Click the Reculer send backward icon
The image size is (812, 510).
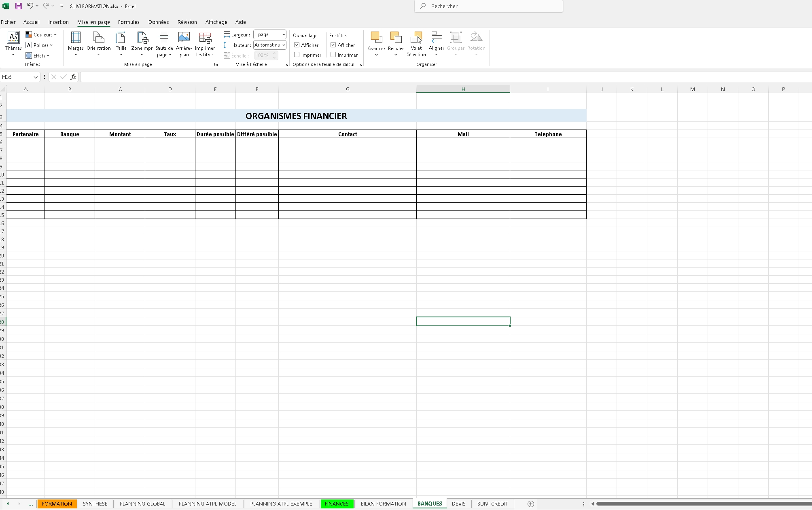coord(396,38)
